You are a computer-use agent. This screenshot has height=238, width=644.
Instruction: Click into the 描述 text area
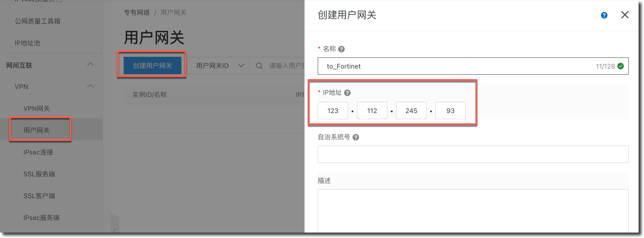pyautogui.click(x=473, y=210)
